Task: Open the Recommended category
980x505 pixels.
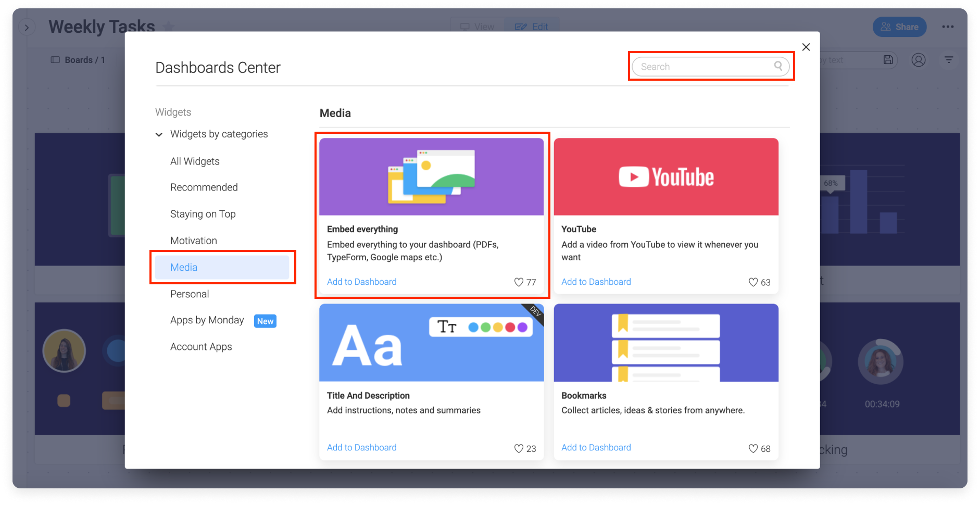Action: (204, 187)
